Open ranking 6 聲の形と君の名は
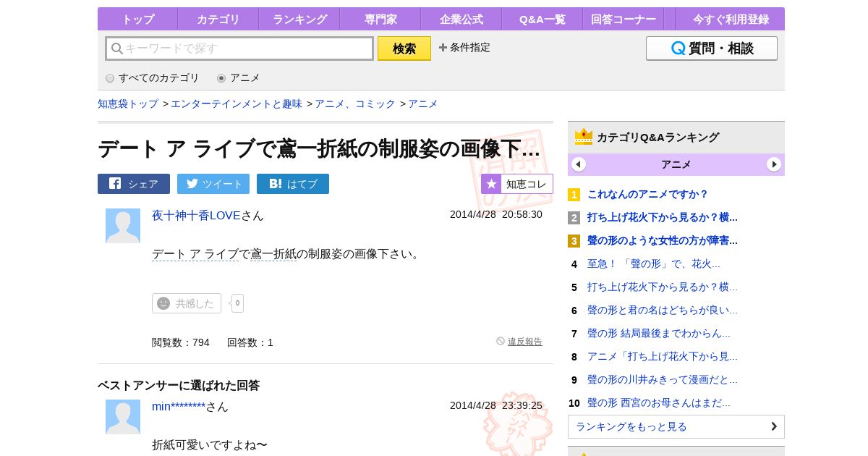 663,310
